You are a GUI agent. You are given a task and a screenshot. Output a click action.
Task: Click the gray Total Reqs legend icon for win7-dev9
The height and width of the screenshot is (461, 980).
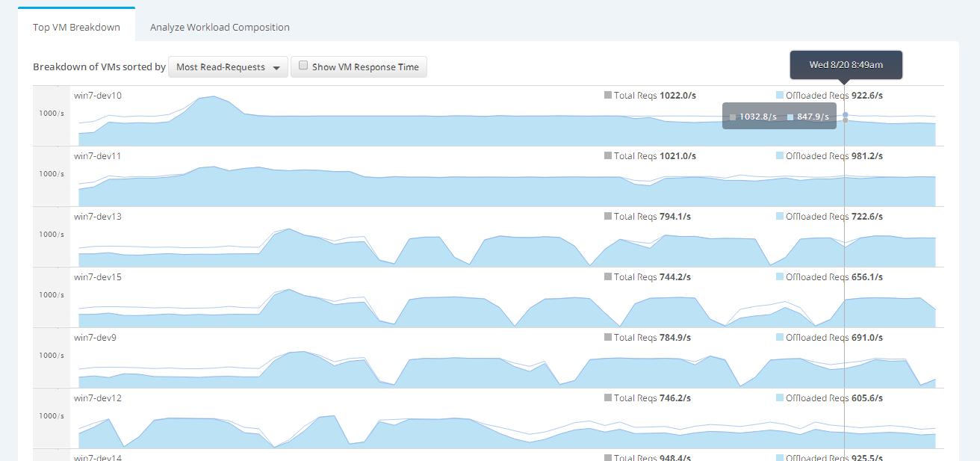(608, 338)
